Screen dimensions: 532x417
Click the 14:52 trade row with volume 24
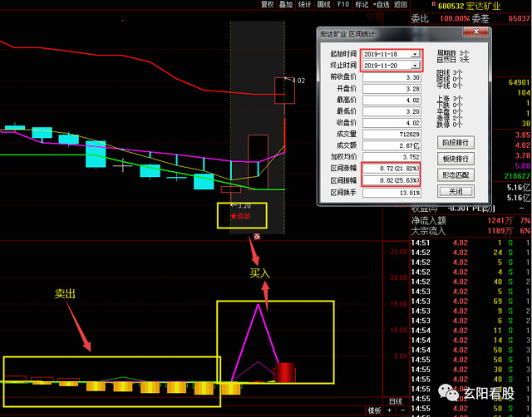pyautogui.click(x=471, y=253)
